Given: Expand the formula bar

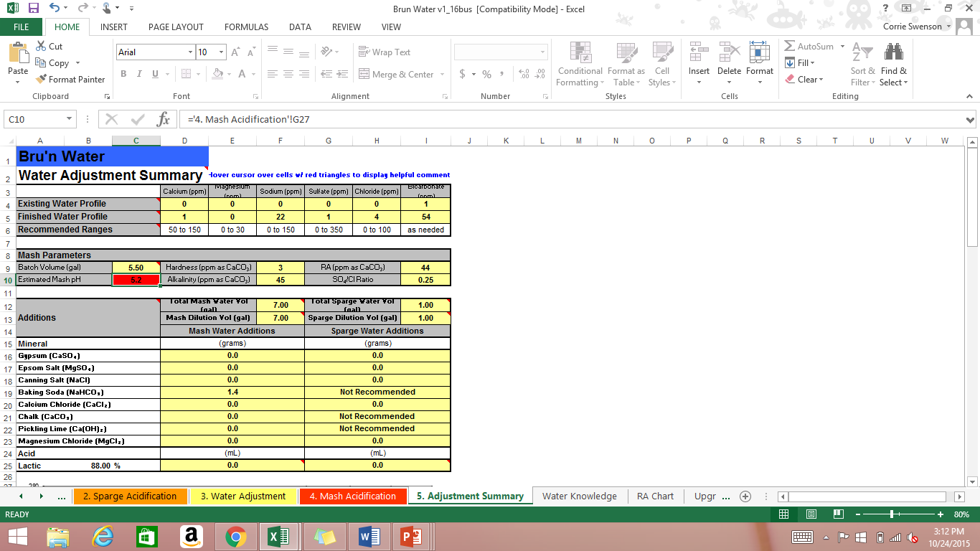Looking at the screenshot, I should click(971, 120).
